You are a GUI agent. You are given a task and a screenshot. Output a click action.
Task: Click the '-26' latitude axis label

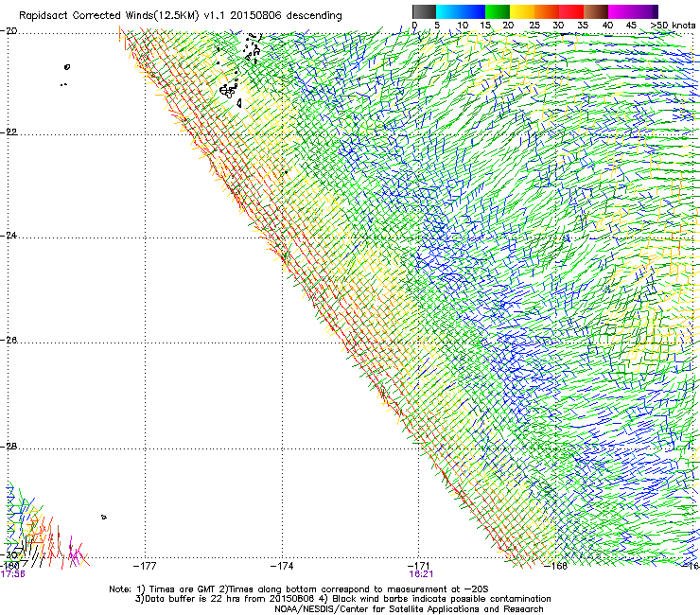(x=9, y=341)
